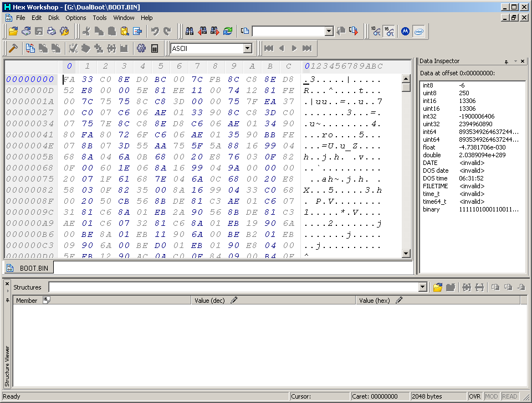532x403 pixels.
Task: Open the File menu
Action: click(21, 18)
